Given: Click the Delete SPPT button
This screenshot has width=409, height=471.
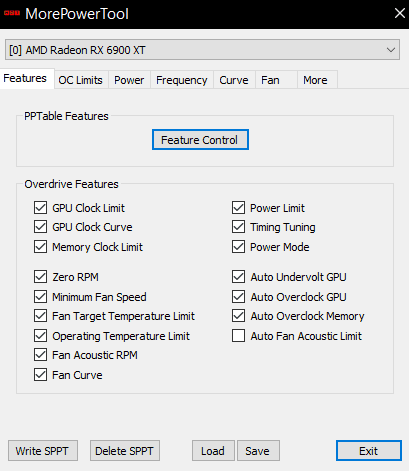Looking at the screenshot, I should coord(125,451).
